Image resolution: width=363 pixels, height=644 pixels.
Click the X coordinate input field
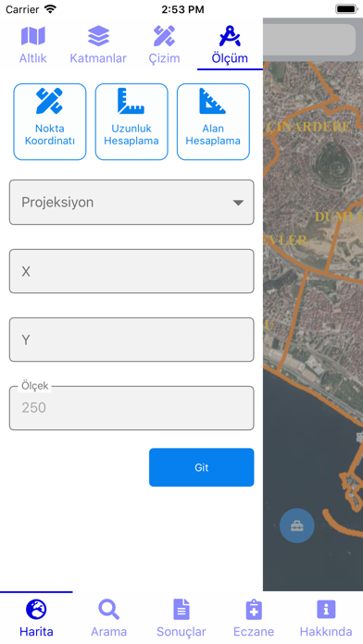[x=131, y=271]
